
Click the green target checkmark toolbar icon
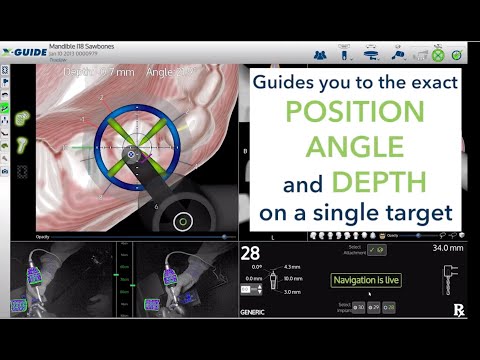(x=457, y=55)
